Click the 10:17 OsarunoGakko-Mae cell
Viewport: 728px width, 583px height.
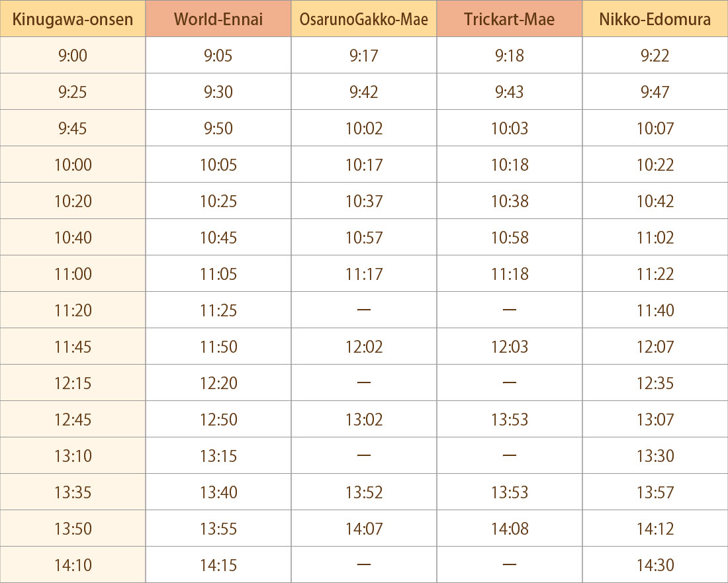point(363,164)
